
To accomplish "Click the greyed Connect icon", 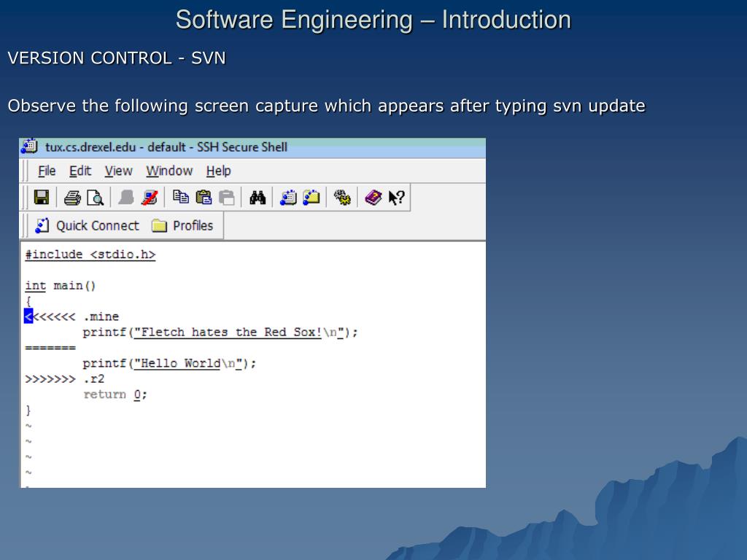I will 126,197.
